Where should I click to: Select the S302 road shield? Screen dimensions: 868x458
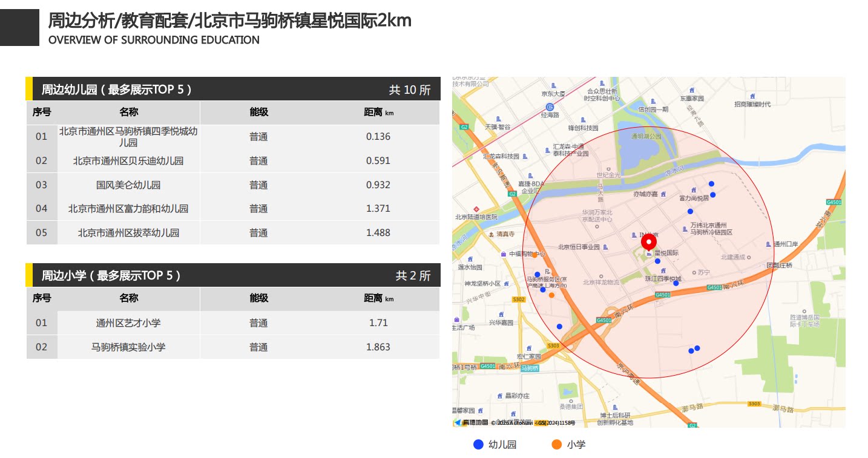coord(518,299)
